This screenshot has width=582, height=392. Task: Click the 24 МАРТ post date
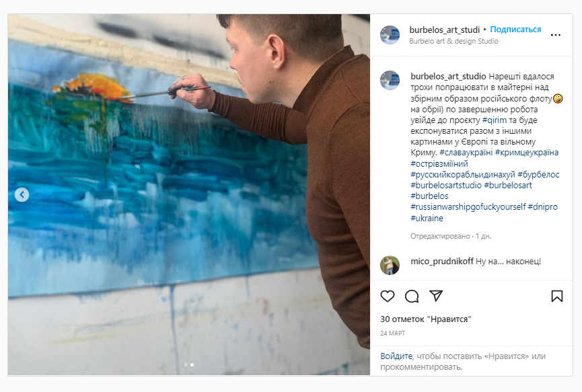(393, 333)
